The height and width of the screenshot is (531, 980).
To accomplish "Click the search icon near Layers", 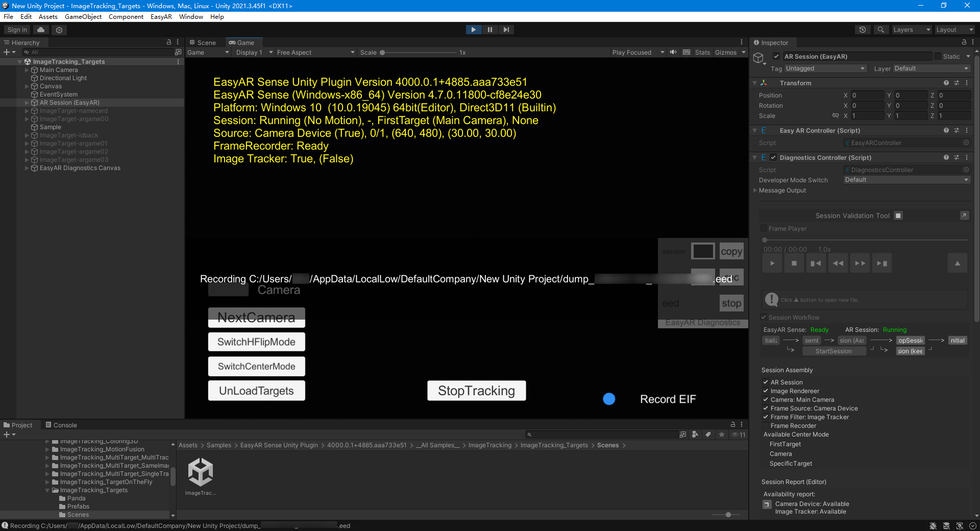I will click(881, 29).
